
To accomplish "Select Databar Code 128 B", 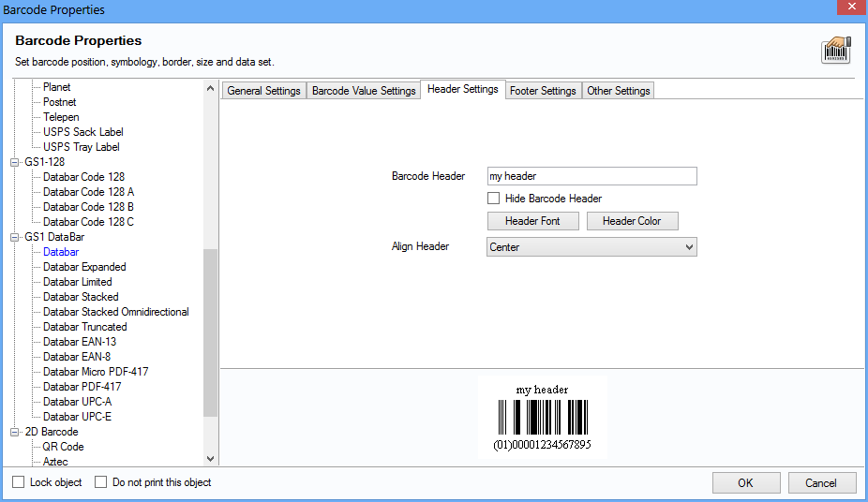I will tap(88, 206).
